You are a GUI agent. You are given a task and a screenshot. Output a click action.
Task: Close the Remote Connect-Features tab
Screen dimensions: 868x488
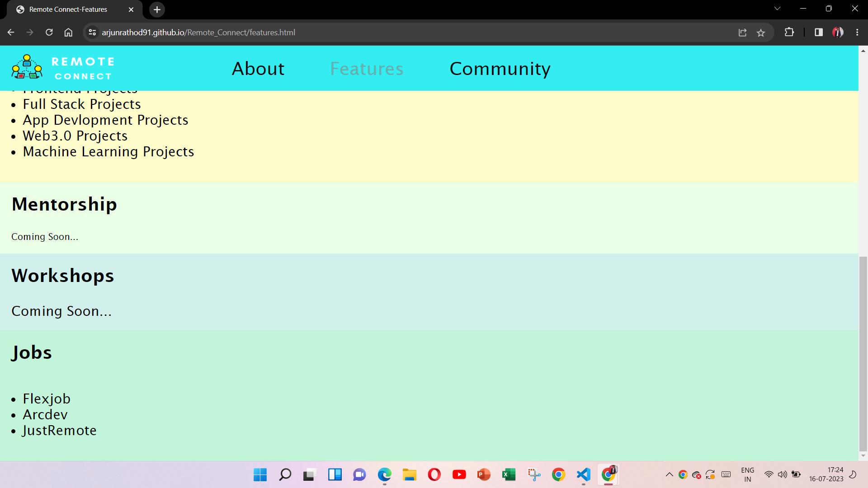point(131,9)
